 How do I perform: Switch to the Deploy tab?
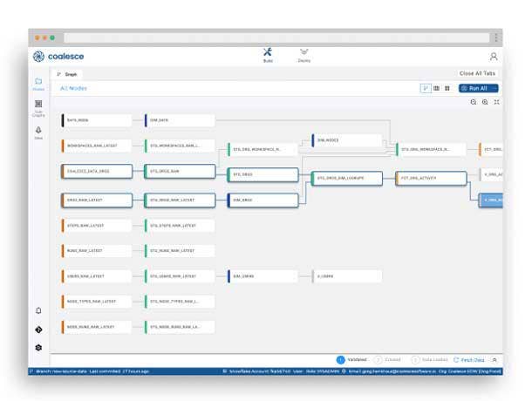(x=304, y=55)
